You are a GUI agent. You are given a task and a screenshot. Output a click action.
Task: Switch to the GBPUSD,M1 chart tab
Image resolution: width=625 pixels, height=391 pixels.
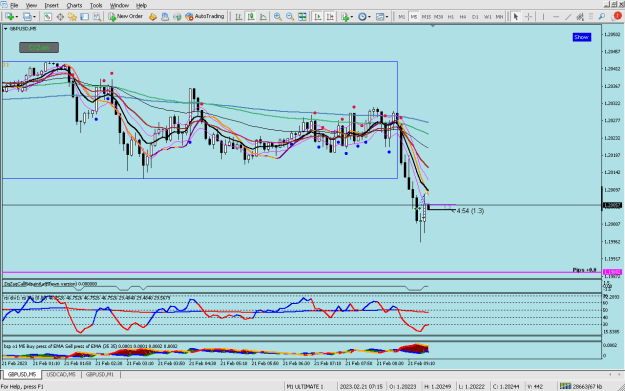[x=100, y=375]
